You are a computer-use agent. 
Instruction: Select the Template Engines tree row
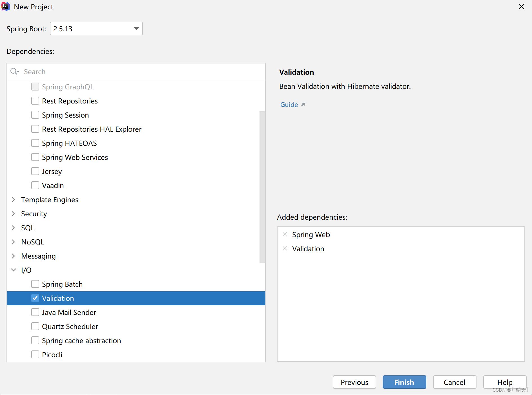[136, 200]
